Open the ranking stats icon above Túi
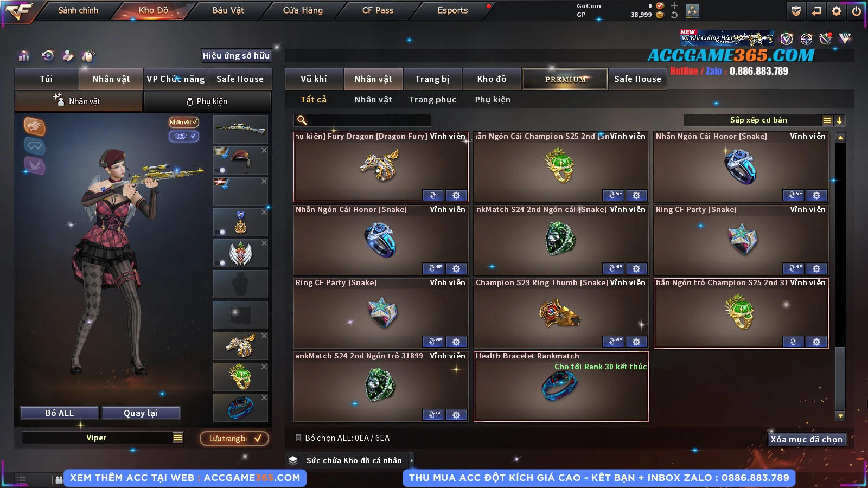 [24, 56]
